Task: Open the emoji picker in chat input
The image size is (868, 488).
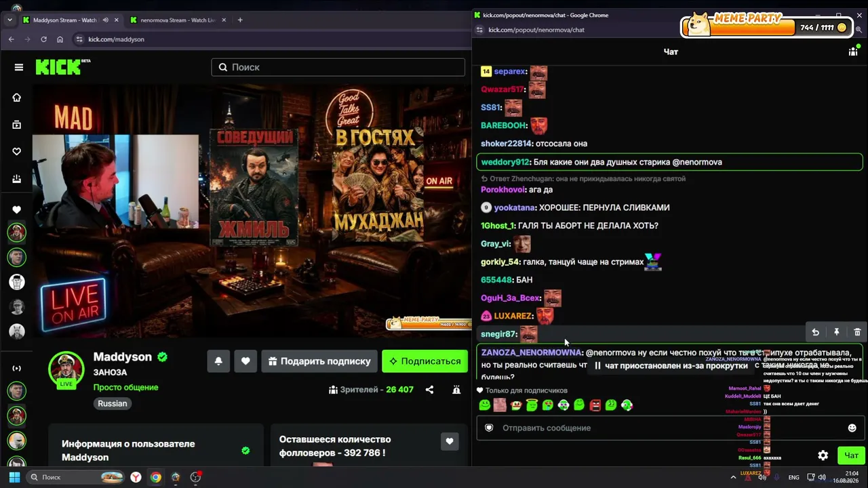Action: point(852,428)
